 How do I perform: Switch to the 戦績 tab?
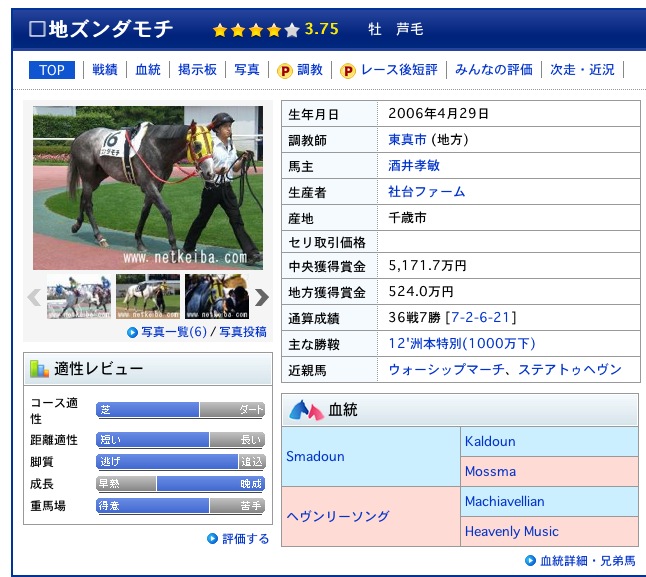point(105,69)
